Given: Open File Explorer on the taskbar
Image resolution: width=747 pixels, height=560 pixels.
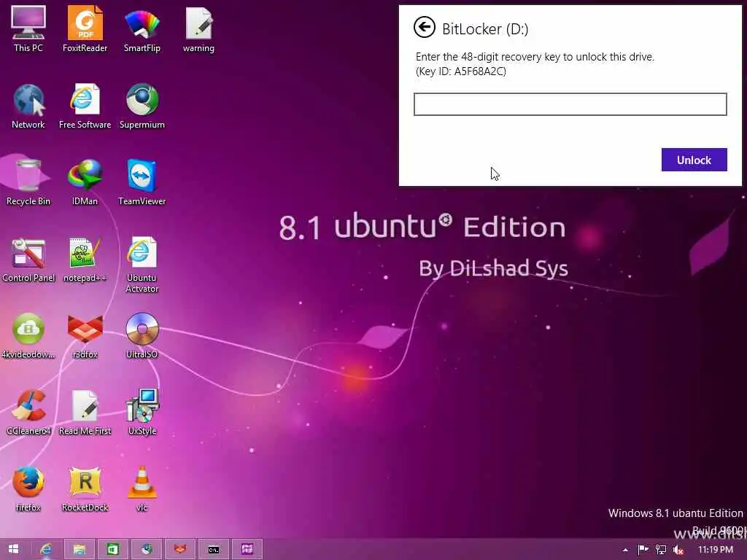Looking at the screenshot, I should tap(79, 549).
